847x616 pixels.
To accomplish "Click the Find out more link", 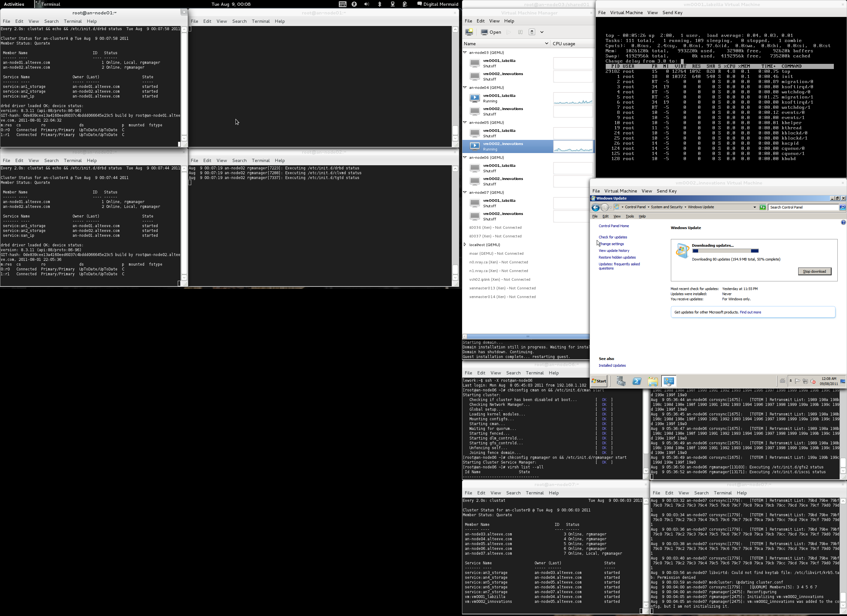I will coord(750,312).
